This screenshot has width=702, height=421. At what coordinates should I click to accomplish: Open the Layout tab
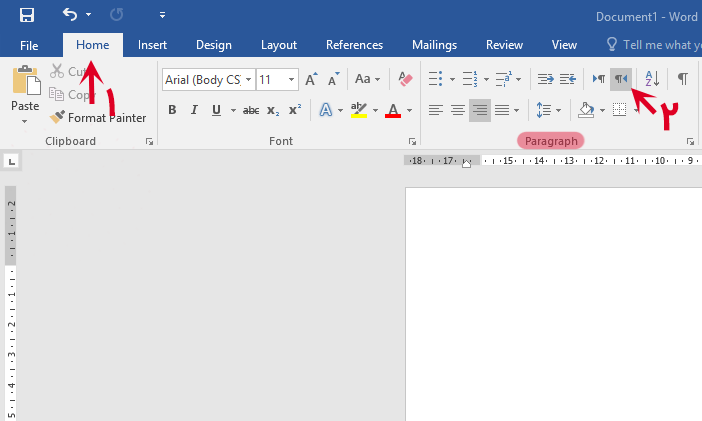[278, 45]
